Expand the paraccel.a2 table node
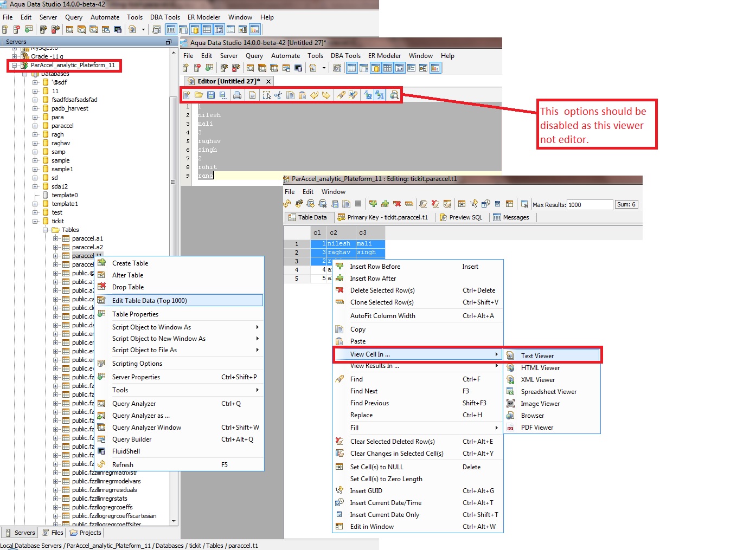Screen dimensions: 756x550 (56, 247)
